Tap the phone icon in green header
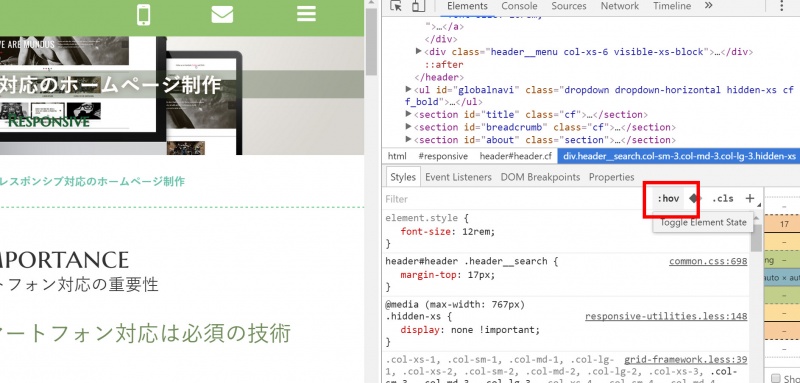 (144, 14)
